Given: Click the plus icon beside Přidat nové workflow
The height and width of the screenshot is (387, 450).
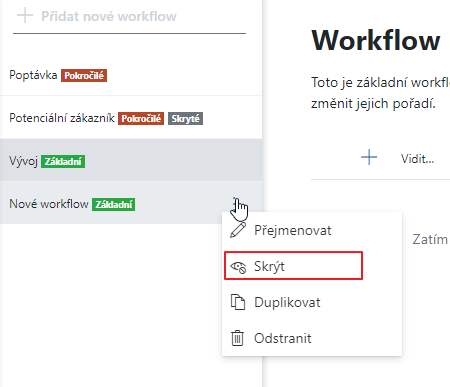Looking at the screenshot, I should click(x=25, y=16).
